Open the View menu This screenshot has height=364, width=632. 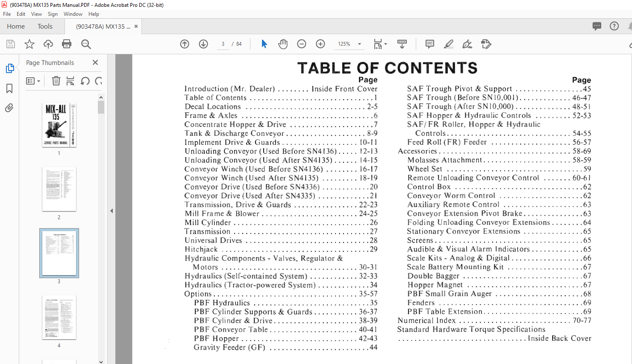tap(37, 14)
